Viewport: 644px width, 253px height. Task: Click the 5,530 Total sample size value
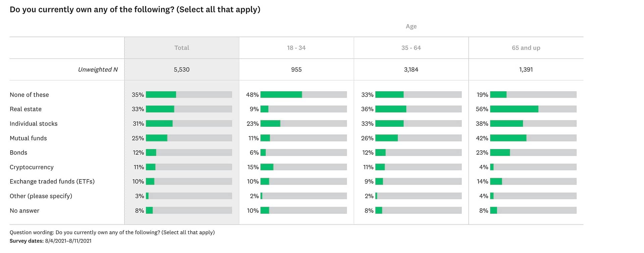pyautogui.click(x=182, y=69)
